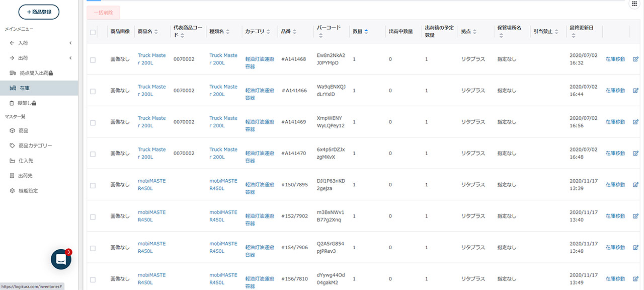Click edit icon for item #150/7895
644x290 pixels.
coord(635,185)
